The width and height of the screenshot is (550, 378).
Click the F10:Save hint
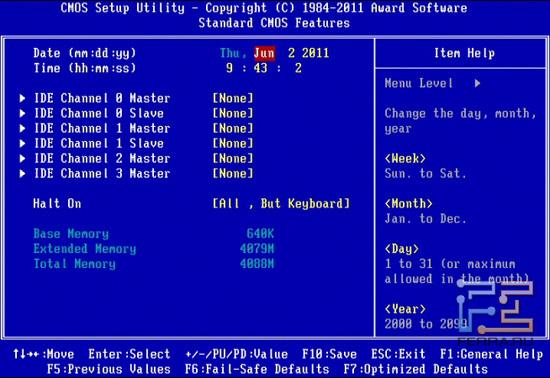[x=329, y=354]
